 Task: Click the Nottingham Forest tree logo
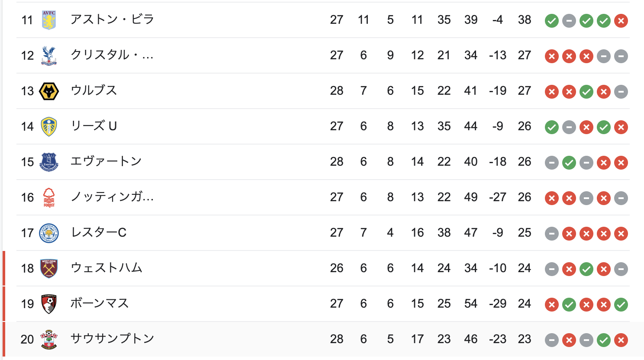point(49,197)
